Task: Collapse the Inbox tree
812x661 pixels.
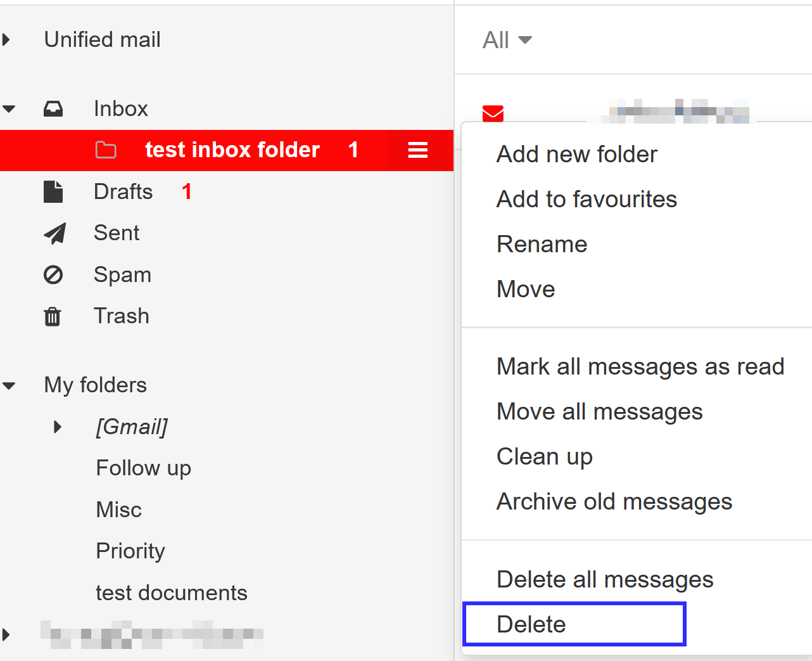Action: pyautogui.click(x=9, y=109)
